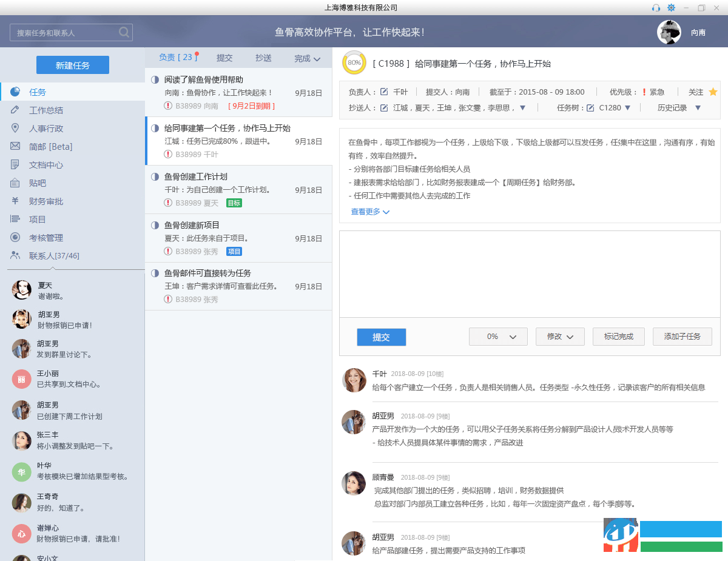Open the 0% progress percentage dropdown

click(498, 337)
